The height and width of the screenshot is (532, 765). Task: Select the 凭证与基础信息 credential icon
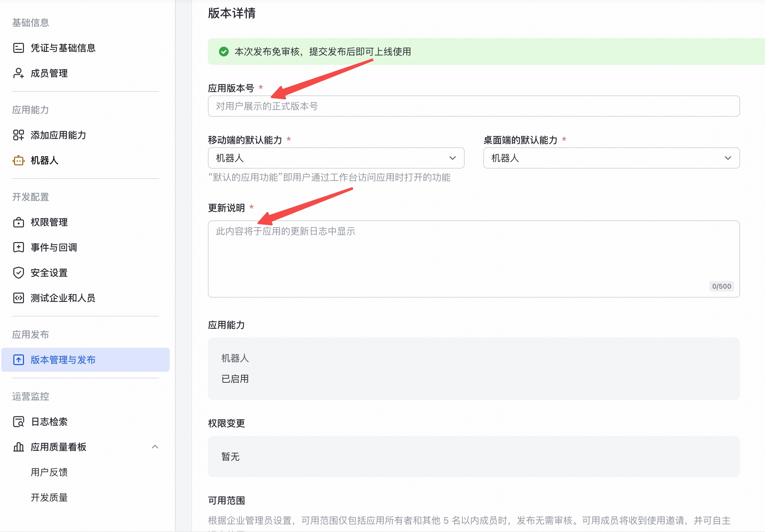(18, 48)
